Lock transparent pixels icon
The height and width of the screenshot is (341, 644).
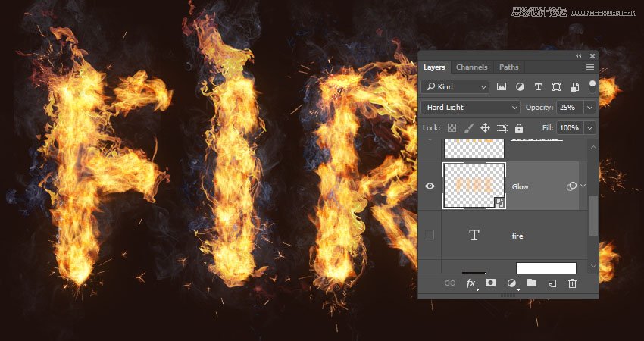tap(452, 128)
